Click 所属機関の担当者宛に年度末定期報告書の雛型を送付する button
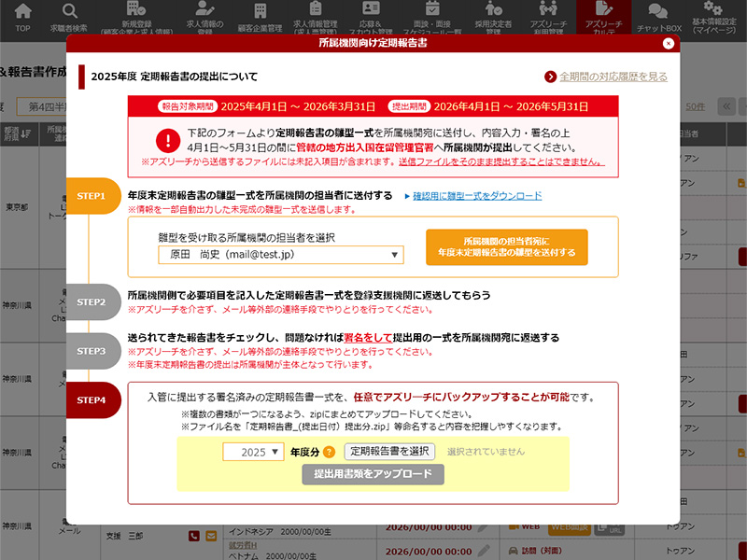This screenshot has height=560, width=747. click(507, 247)
